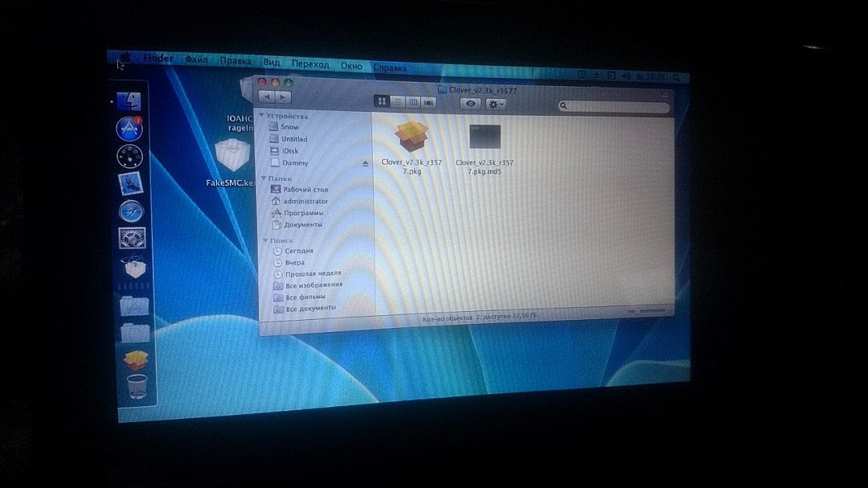Open the Action gear dropdown menu

(x=495, y=104)
